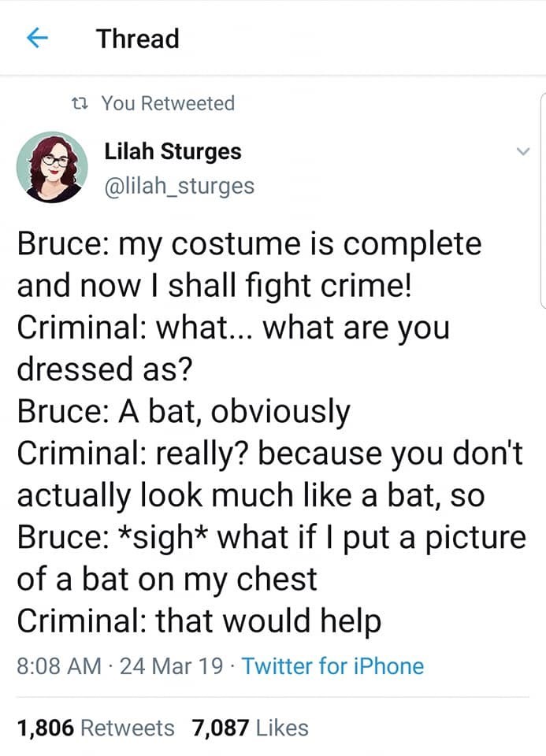The width and height of the screenshot is (546, 756).
Task: Open the Twitter for iPhone source link
Action: (x=332, y=666)
